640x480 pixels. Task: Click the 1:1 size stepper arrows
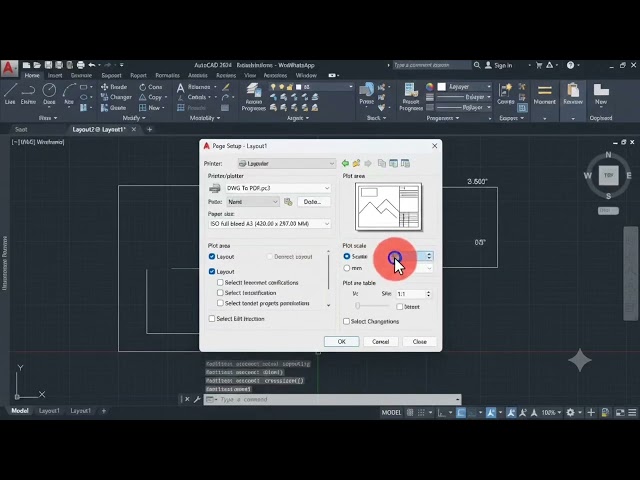[428, 294]
